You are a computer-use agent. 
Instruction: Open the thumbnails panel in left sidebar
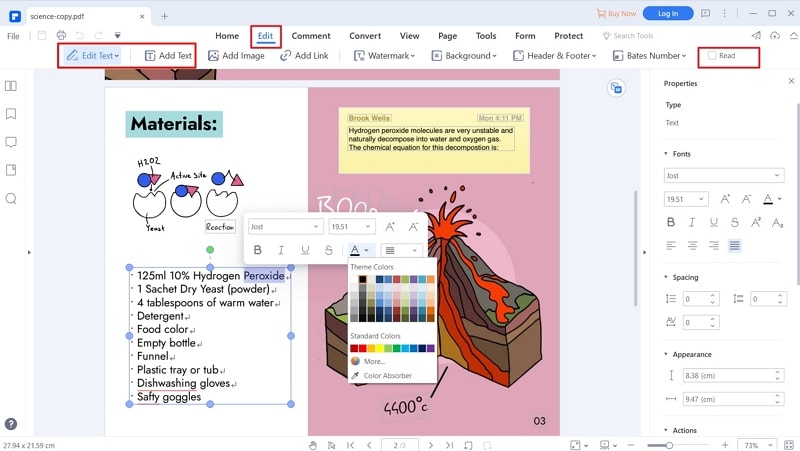[11, 86]
